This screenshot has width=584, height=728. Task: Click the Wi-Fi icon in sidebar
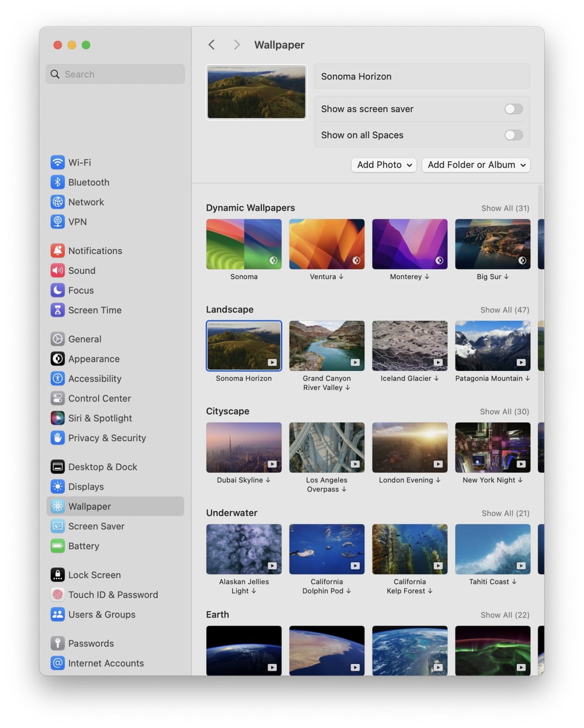57,162
